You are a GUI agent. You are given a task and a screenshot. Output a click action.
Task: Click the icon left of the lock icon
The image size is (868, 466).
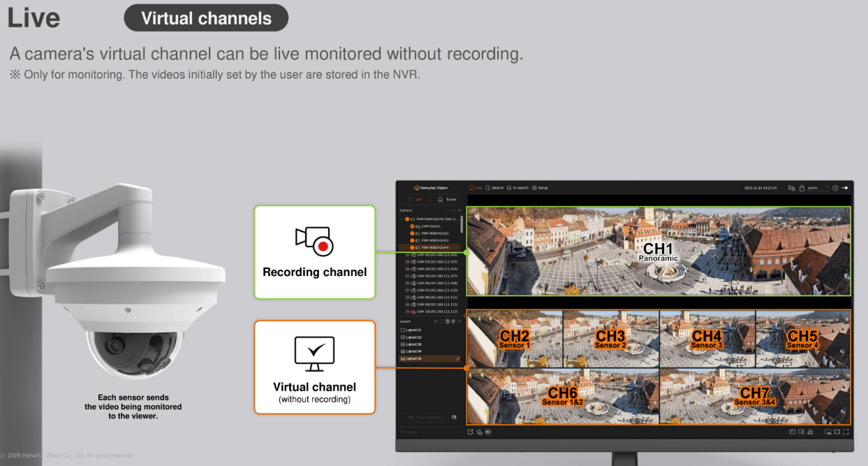coord(791,188)
